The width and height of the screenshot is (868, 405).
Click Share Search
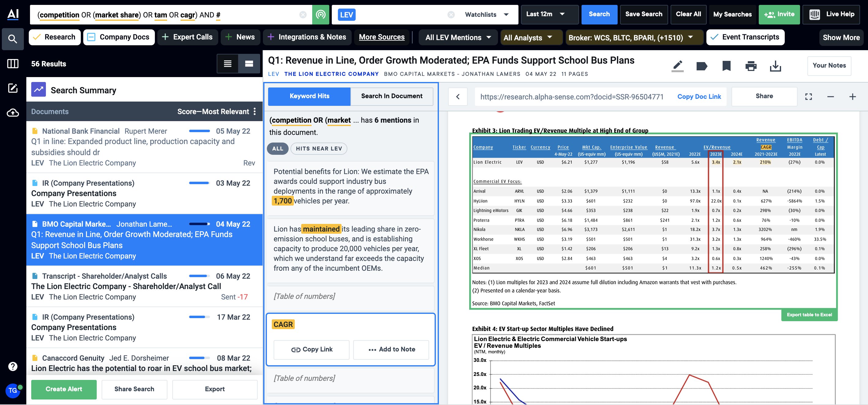pyautogui.click(x=134, y=389)
